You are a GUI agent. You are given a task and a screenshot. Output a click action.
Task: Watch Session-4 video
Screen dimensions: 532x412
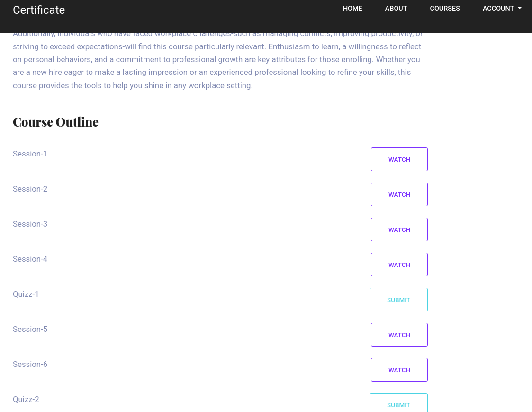(x=399, y=265)
